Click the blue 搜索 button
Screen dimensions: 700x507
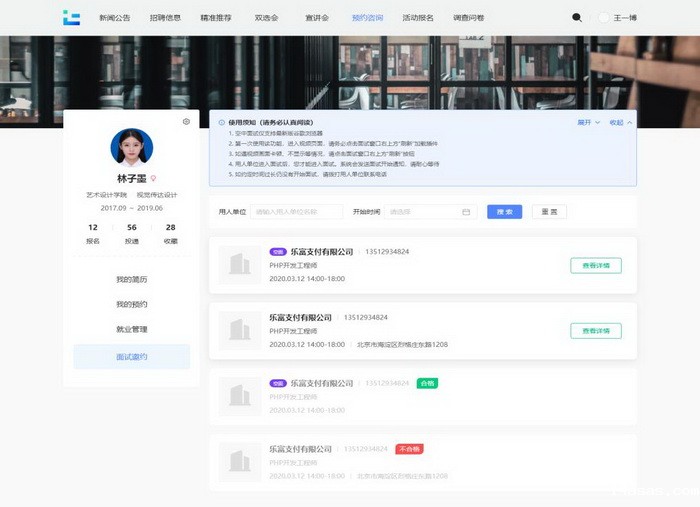504,212
